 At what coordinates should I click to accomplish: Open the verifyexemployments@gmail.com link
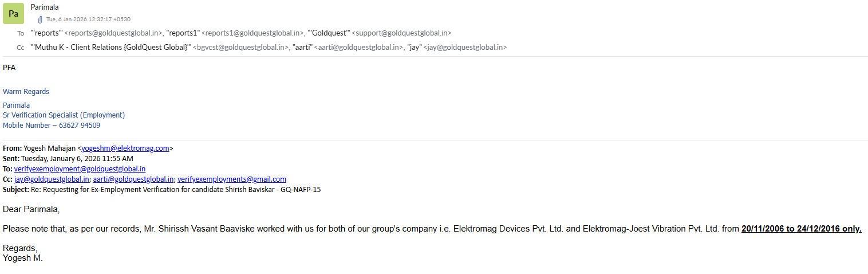click(x=232, y=179)
